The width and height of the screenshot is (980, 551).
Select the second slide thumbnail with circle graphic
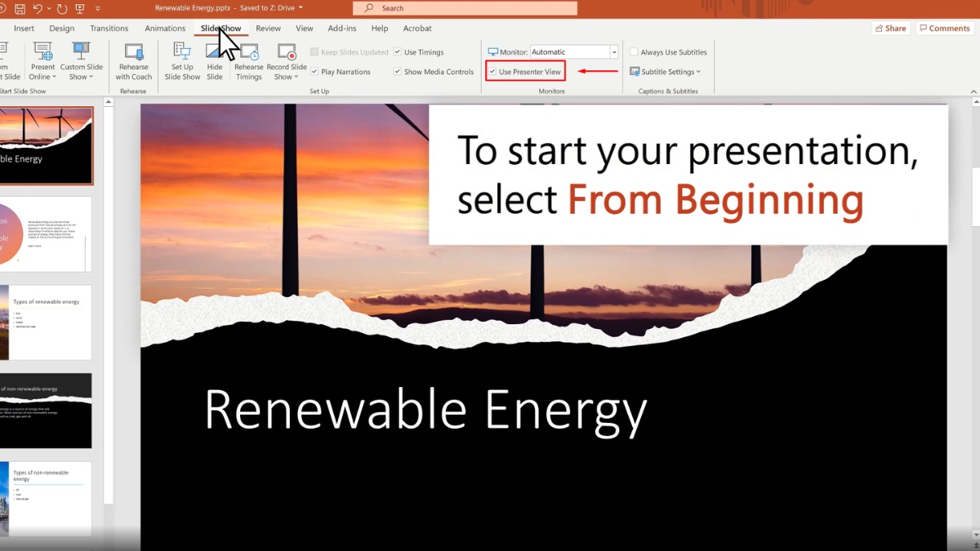click(46, 234)
